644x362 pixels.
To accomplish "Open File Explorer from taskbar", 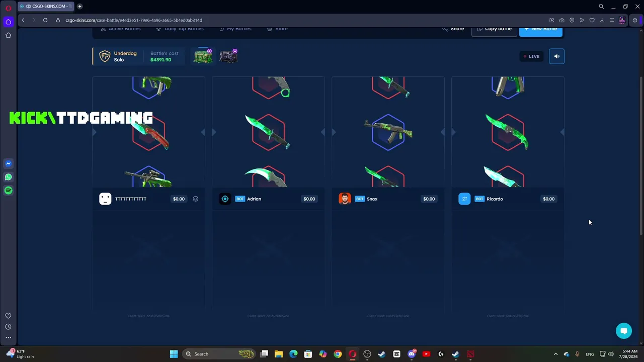I will tap(279, 354).
